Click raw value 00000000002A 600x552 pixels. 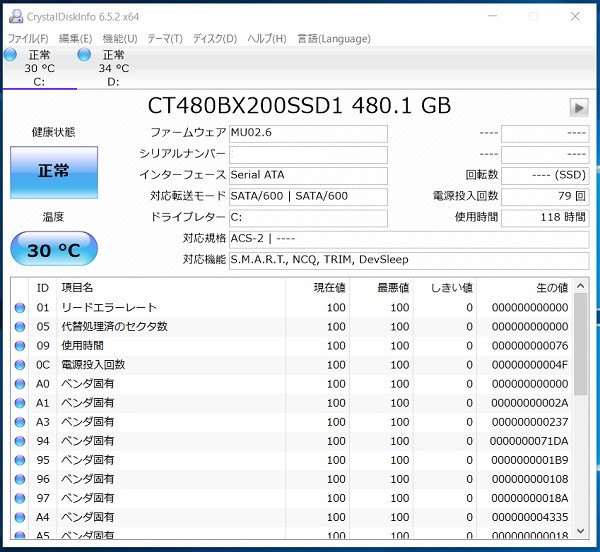pyautogui.click(x=530, y=403)
